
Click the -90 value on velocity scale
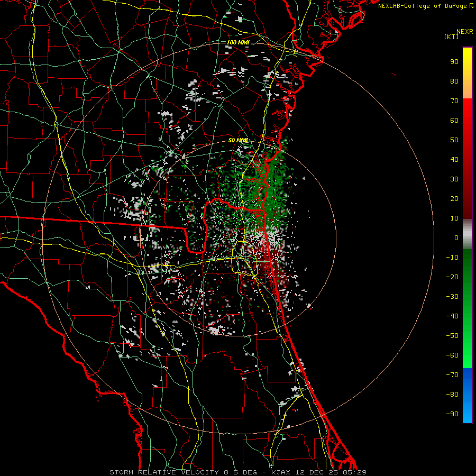click(452, 414)
